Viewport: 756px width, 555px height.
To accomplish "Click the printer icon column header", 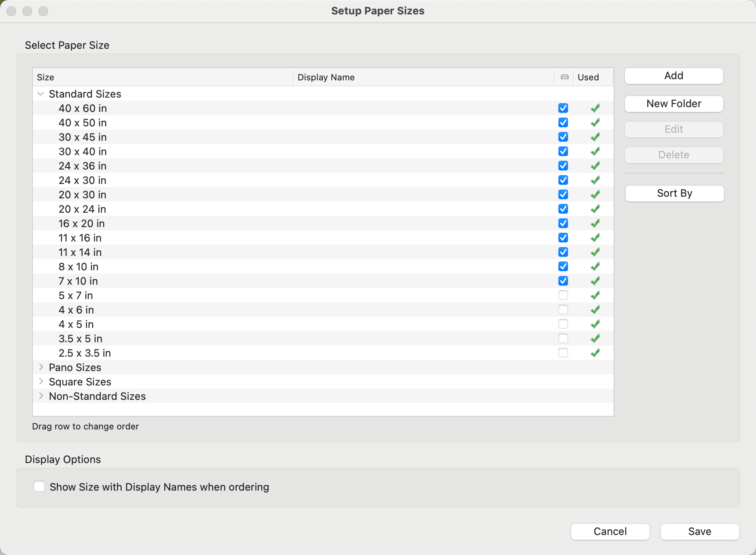I will pyautogui.click(x=564, y=77).
